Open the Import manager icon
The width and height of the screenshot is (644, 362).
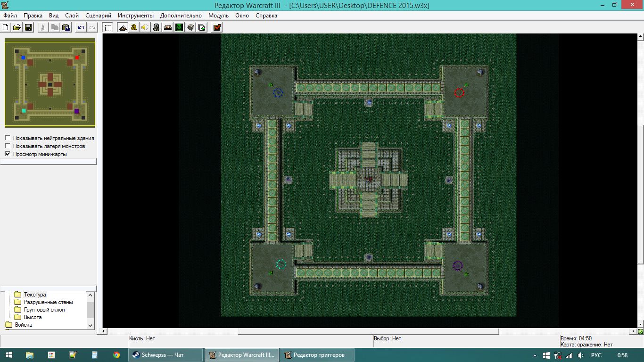(x=202, y=27)
